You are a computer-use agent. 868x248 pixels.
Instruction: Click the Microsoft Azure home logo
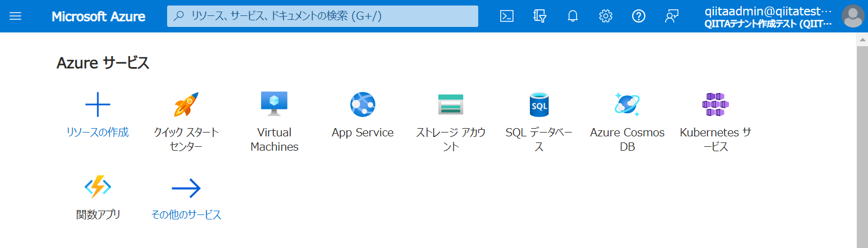pos(98,16)
